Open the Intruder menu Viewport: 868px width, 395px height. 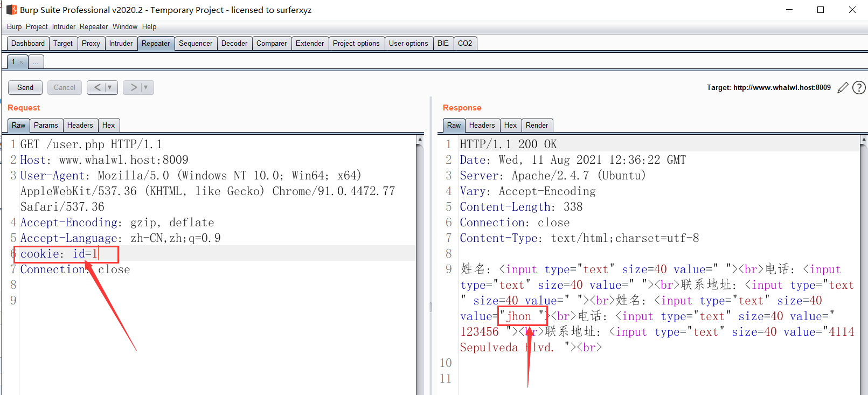click(x=64, y=26)
